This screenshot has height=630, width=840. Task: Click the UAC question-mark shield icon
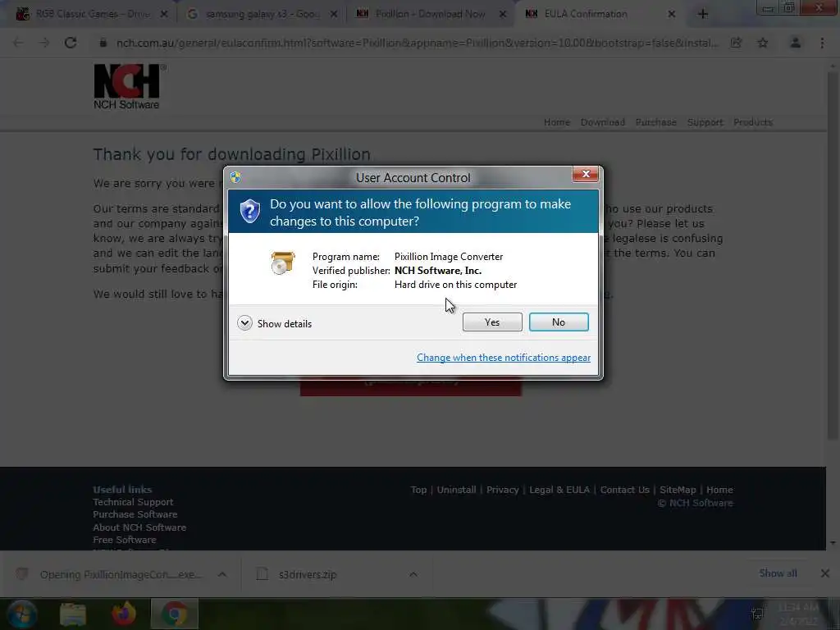249,212
